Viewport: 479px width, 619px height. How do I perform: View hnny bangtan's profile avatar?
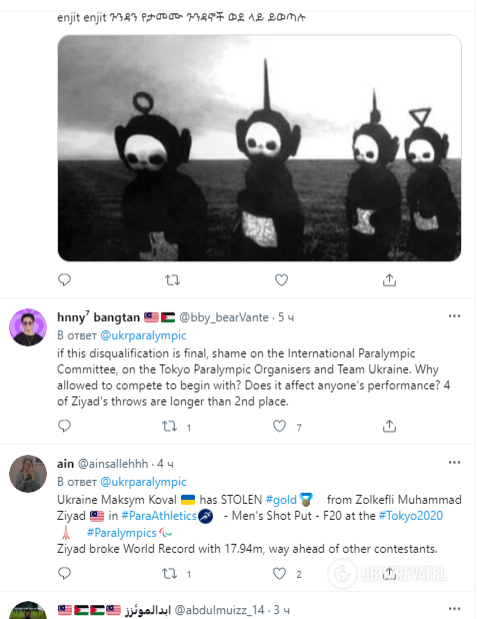[28, 327]
